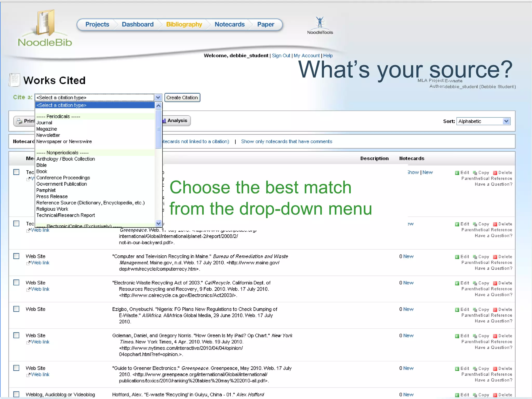Image resolution: width=532 pixels, height=399 pixels.
Task: Click Copy icon for Maine recycling citation
Action: [x=475, y=257]
